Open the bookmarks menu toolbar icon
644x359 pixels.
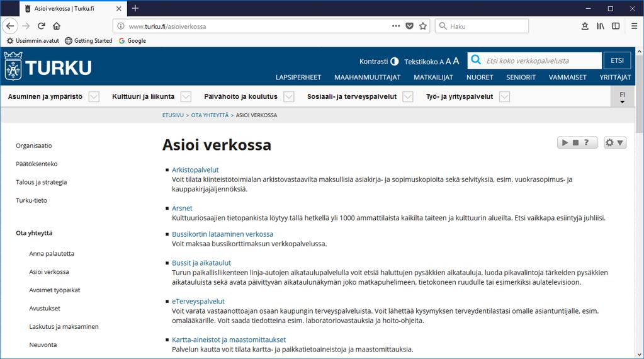tap(585, 26)
